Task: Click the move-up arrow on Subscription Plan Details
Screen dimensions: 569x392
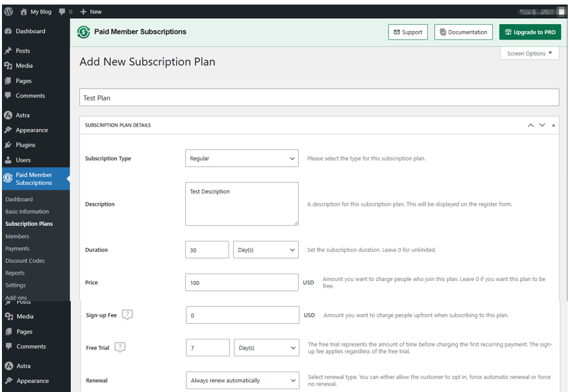Action: [531, 125]
